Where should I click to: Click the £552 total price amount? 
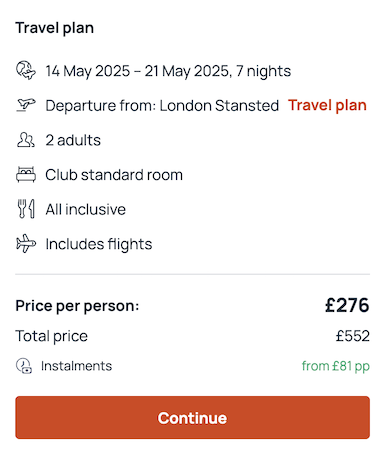353,336
